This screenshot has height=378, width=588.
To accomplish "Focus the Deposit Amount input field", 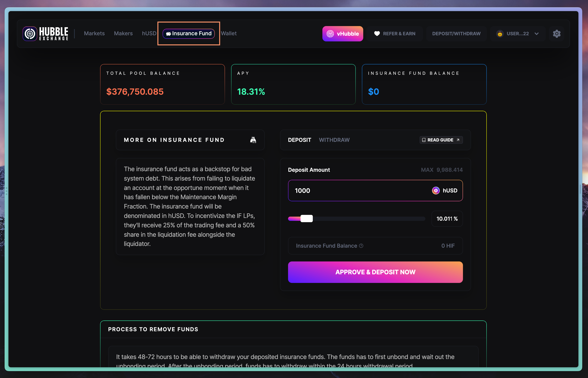I will (x=375, y=191).
